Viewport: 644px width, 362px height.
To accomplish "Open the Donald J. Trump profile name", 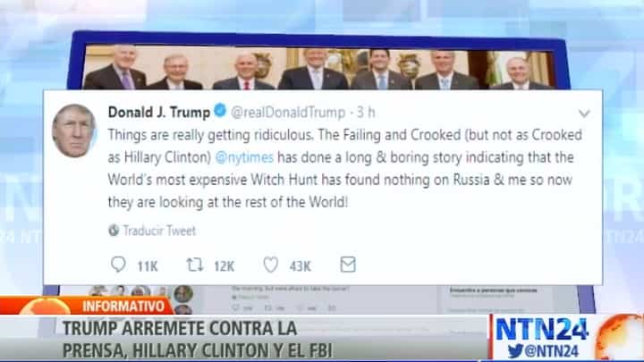I will coord(159,112).
